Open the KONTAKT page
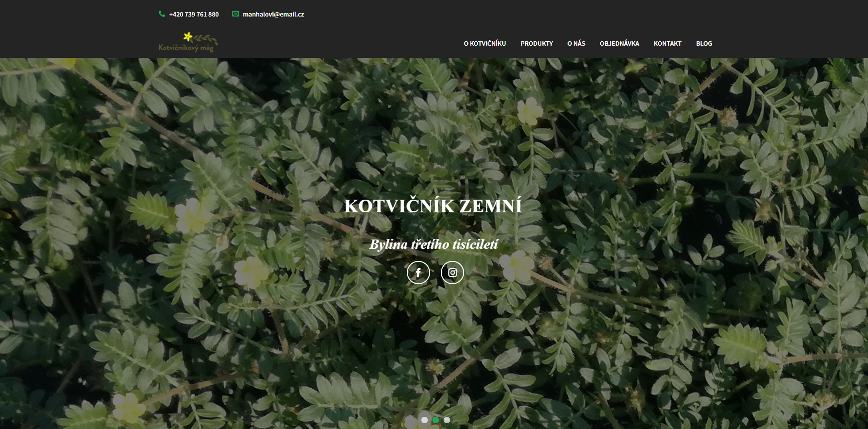 [x=668, y=44]
